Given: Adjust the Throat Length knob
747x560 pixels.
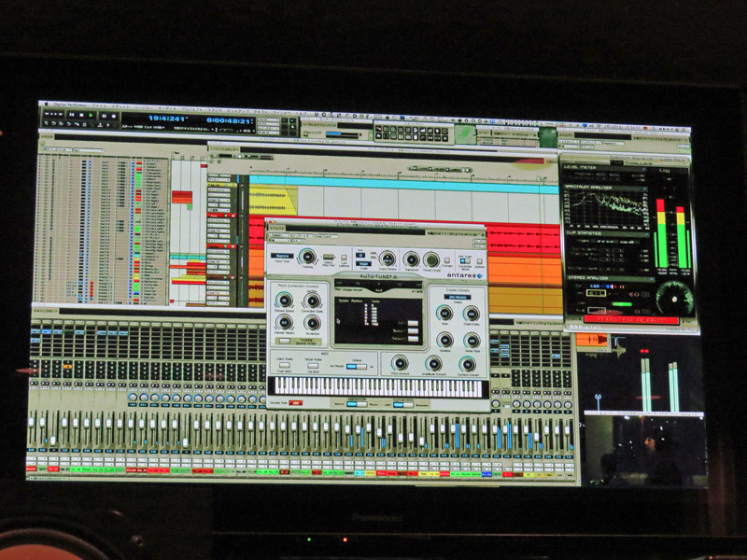Looking at the screenshot, I should pos(431,260).
